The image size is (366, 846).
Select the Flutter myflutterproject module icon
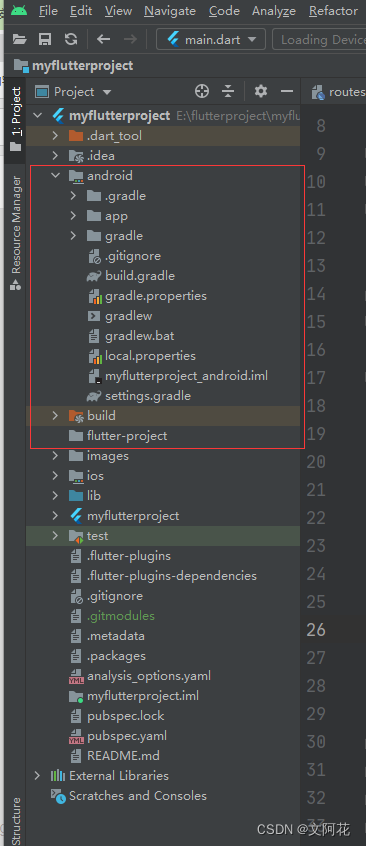(x=76, y=516)
